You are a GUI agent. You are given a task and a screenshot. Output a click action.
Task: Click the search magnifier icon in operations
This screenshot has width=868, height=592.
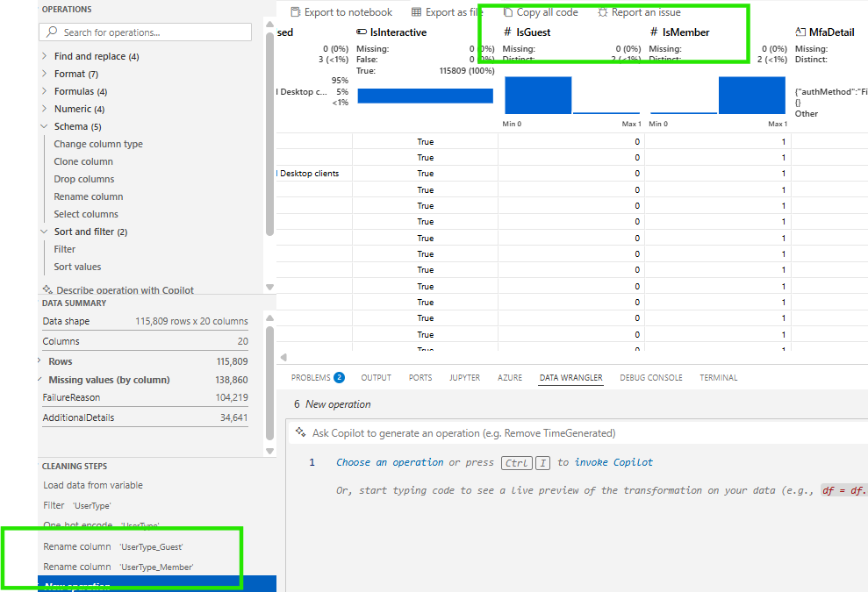[52, 32]
